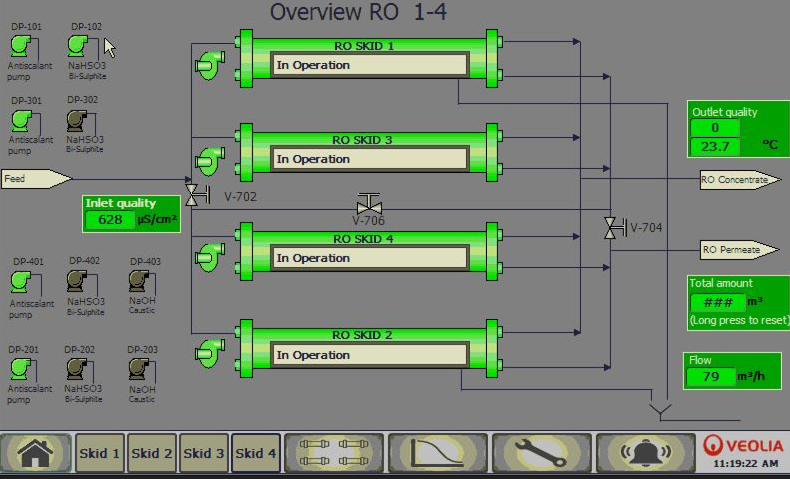Open the alarm bell screen

click(x=645, y=453)
